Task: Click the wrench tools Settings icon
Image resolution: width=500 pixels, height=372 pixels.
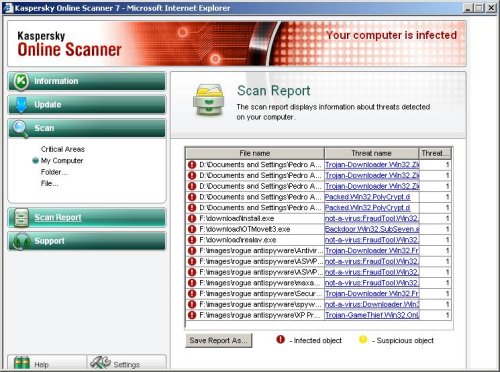Action: [100, 362]
